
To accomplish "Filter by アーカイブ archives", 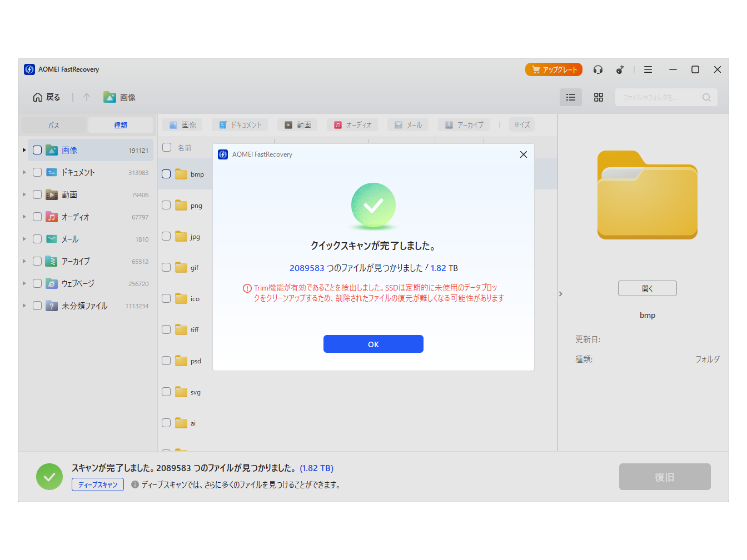I will (x=464, y=125).
